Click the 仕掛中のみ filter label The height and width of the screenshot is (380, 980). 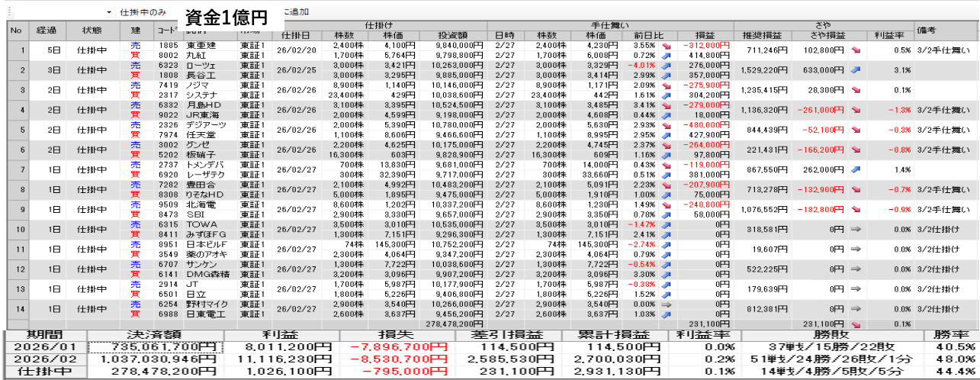pyautogui.click(x=143, y=13)
